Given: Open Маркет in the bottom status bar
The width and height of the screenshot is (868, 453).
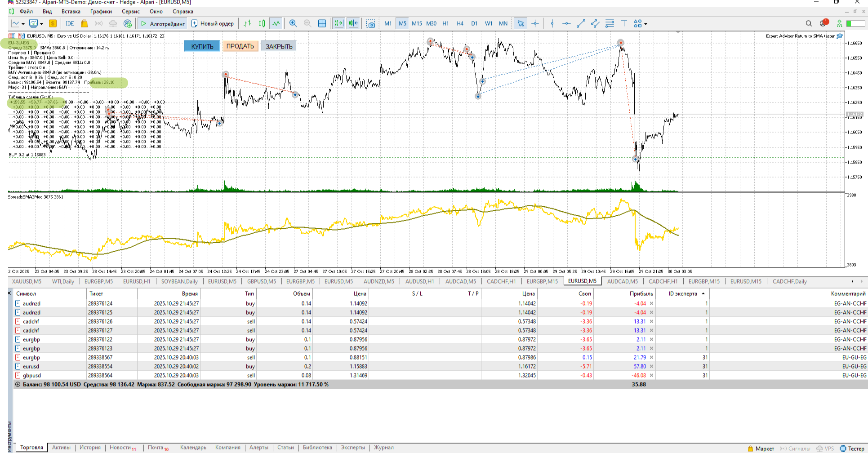Looking at the screenshot, I should coord(761,449).
